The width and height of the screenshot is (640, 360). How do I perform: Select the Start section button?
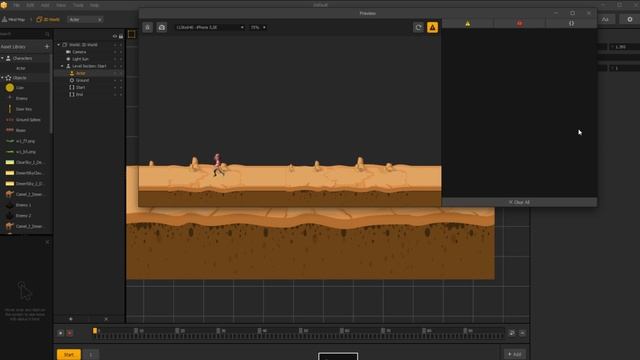coord(69,354)
